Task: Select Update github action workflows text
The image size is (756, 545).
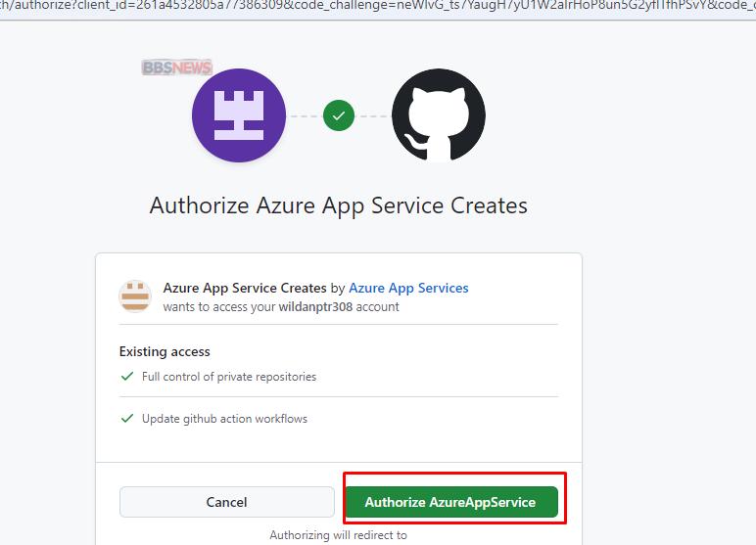Action: (x=224, y=419)
